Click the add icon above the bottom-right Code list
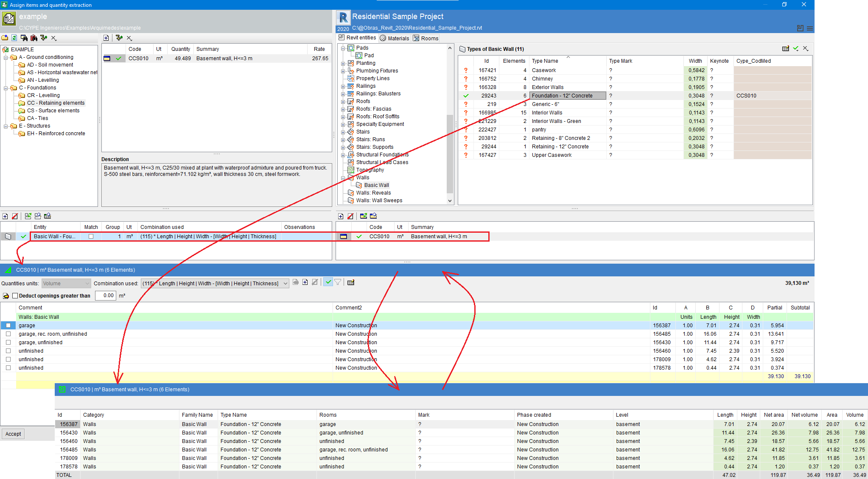This screenshot has width=868, height=479. click(x=341, y=216)
